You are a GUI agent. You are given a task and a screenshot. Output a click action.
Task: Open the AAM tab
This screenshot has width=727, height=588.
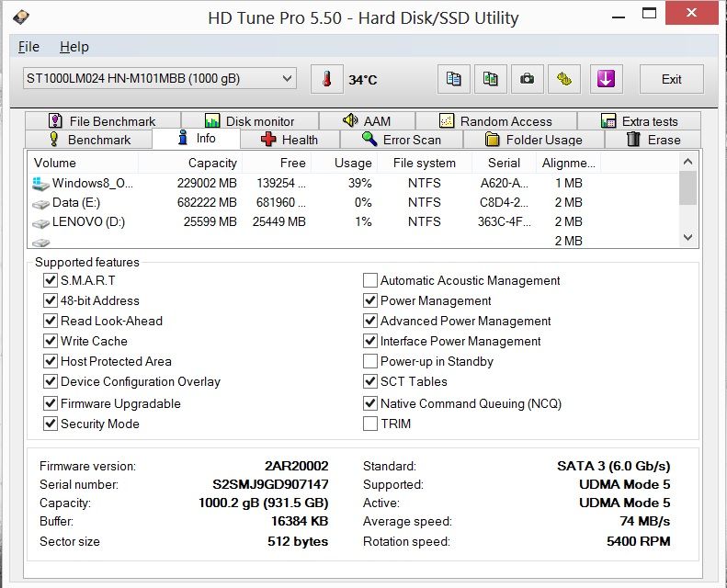tap(368, 121)
